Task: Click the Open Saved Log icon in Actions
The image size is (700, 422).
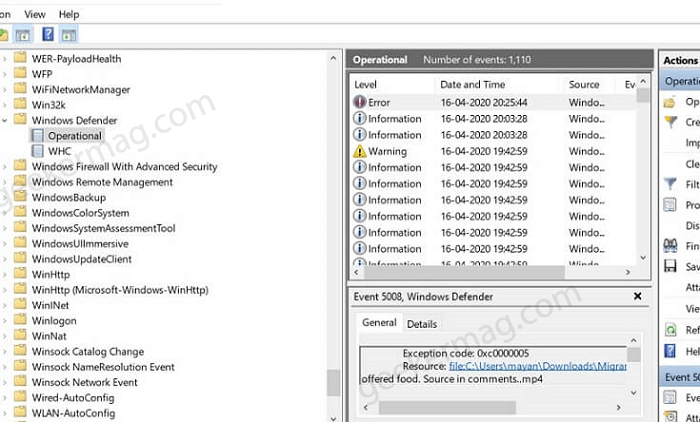Action: click(x=670, y=103)
